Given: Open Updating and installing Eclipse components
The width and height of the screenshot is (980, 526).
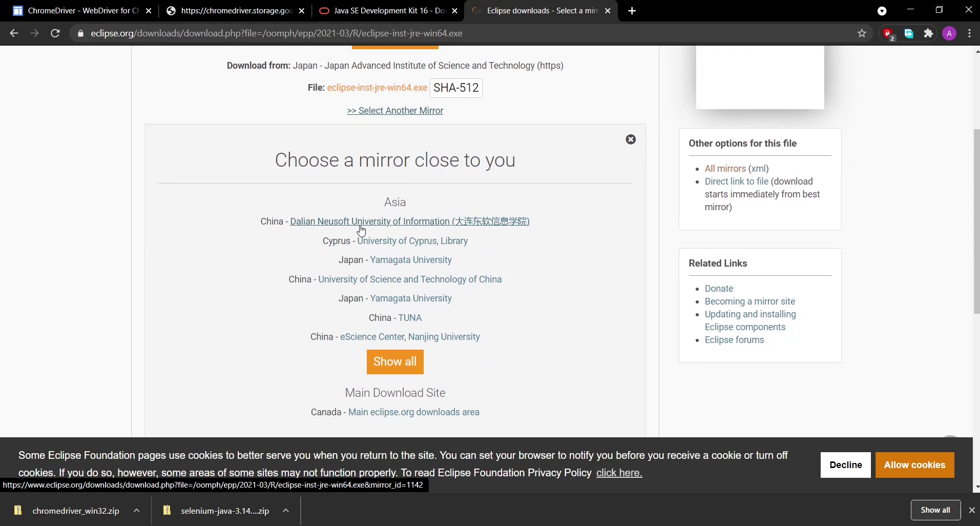Looking at the screenshot, I should [x=750, y=321].
